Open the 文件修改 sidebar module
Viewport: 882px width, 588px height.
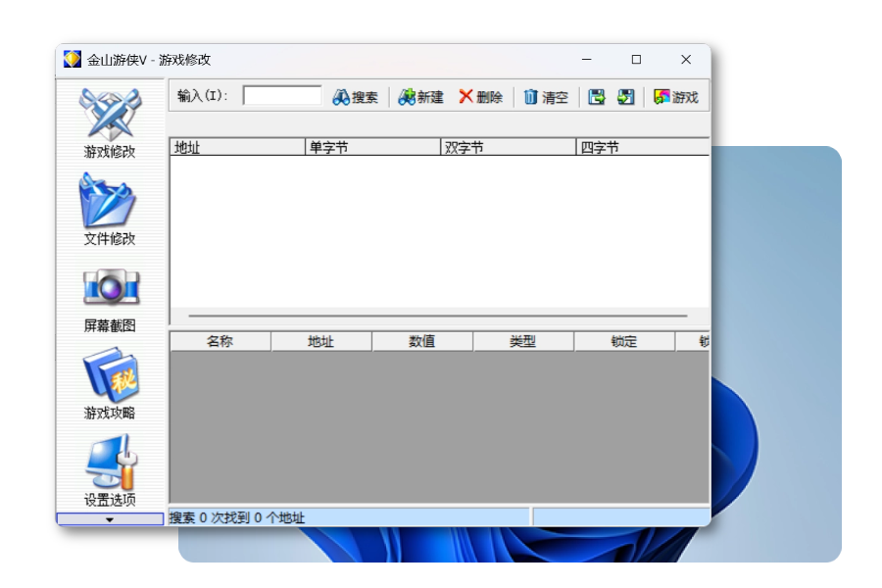110,210
